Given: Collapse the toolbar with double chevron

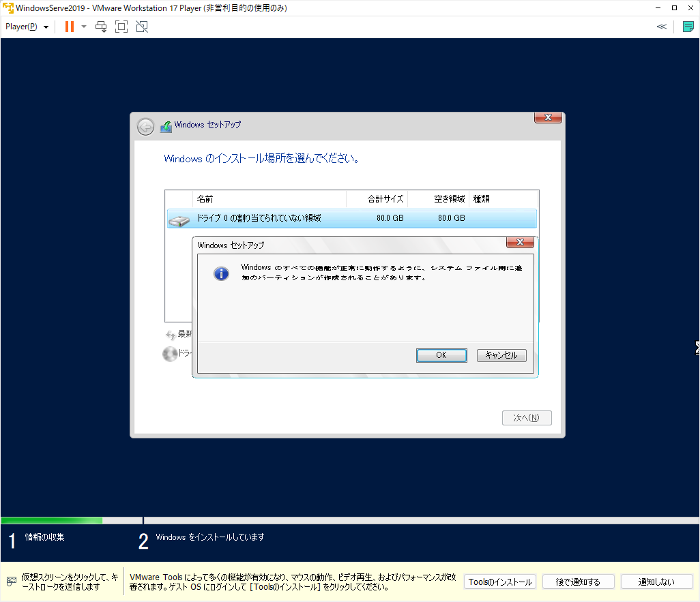Looking at the screenshot, I should [662, 27].
